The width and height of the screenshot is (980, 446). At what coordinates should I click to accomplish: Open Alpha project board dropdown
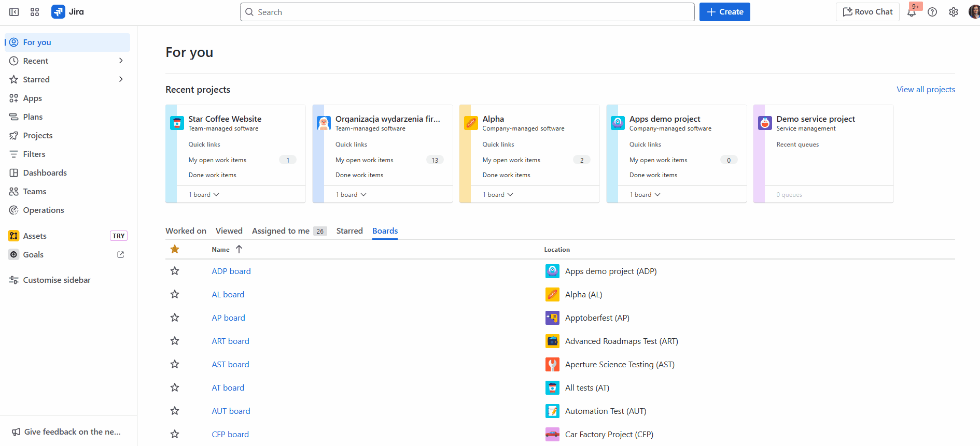[x=498, y=195]
